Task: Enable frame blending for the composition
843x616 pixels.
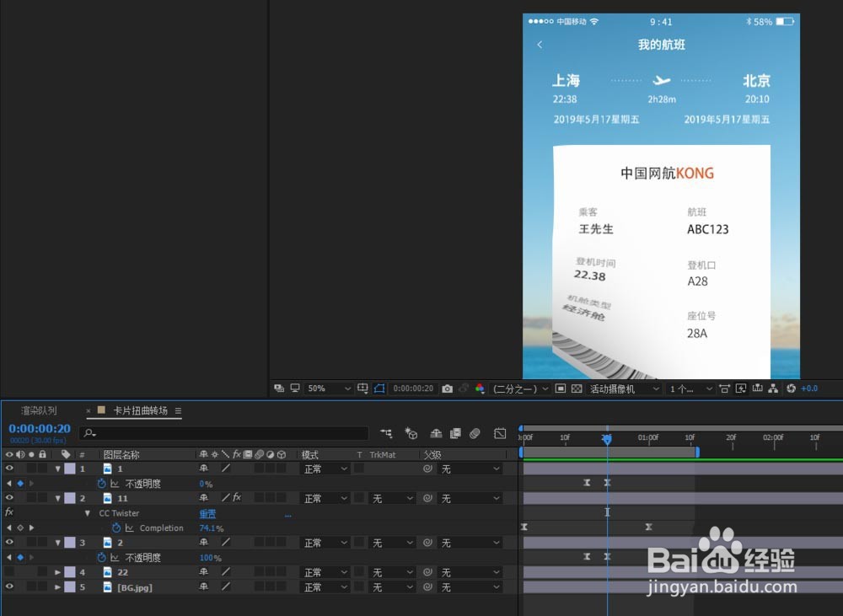Action: [x=455, y=432]
